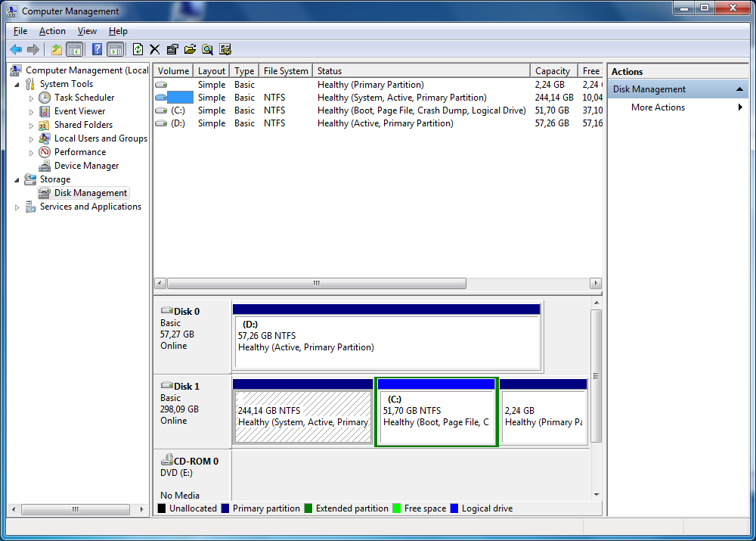The image size is (756, 541).
Task: Open the View menu
Action: click(87, 31)
